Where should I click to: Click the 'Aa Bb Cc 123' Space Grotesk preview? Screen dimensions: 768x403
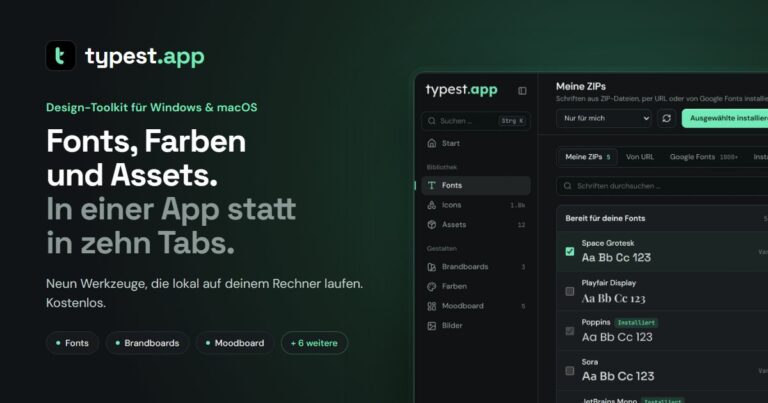(x=616, y=258)
